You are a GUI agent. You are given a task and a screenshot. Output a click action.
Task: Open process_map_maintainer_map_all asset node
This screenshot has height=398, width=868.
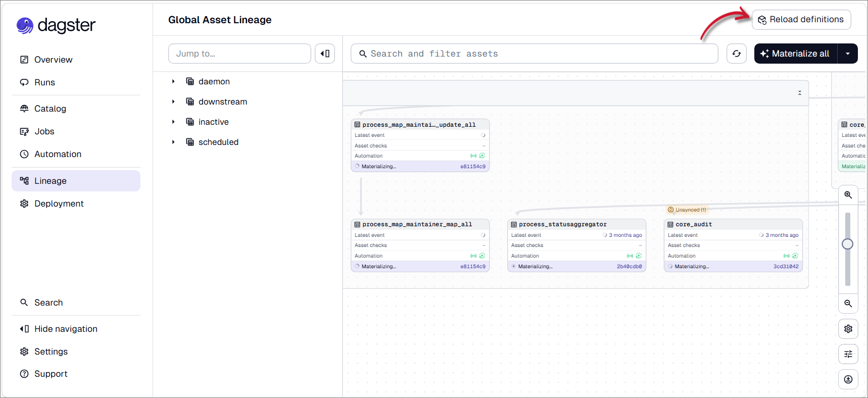pyautogui.click(x=420, y=245)
